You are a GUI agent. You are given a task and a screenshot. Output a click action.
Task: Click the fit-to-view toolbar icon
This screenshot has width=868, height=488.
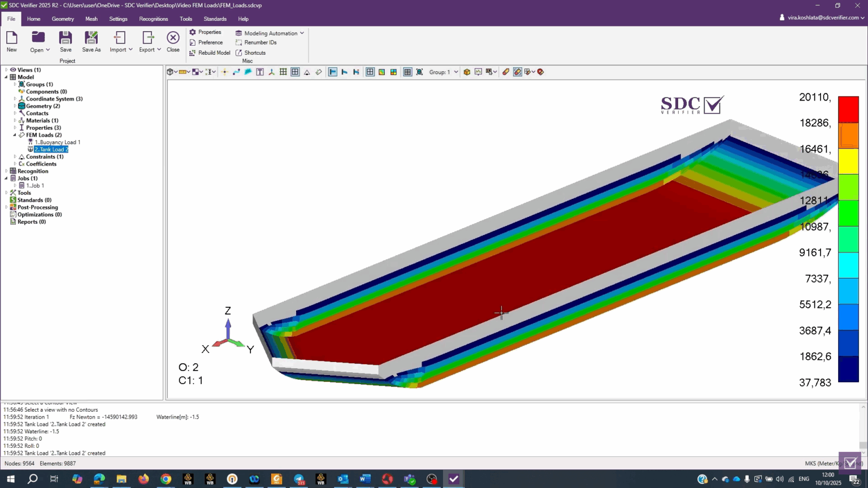(x=419, y=72)
